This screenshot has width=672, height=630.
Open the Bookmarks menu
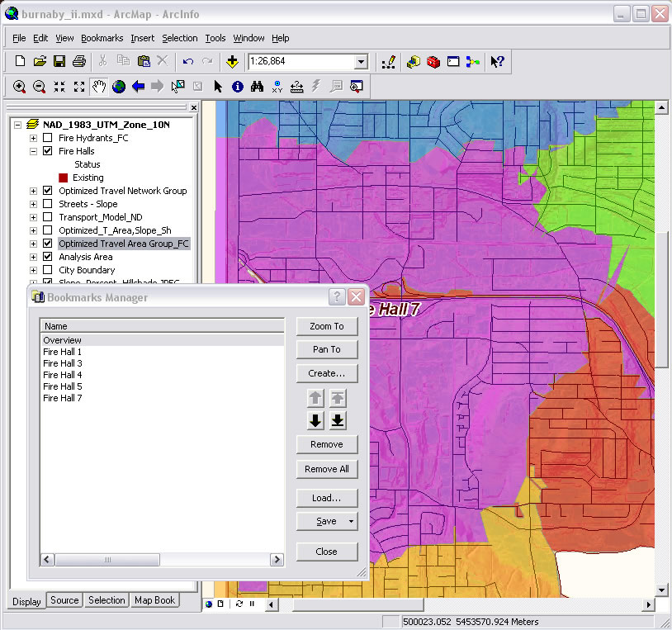[x=102, y=38]
